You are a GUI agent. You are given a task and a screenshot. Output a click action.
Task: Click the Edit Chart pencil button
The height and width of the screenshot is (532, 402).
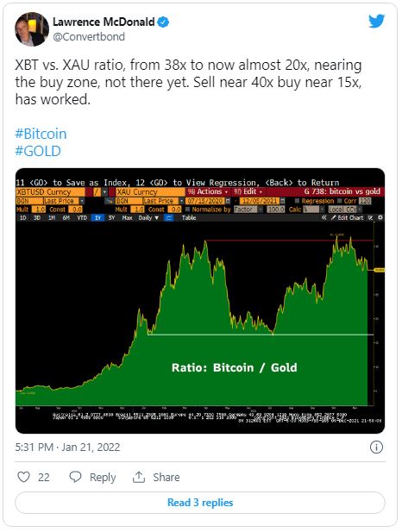pos(347,218)
